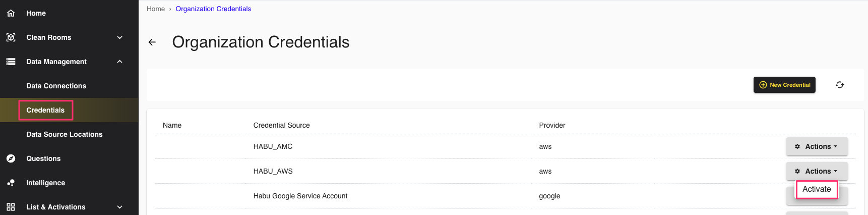Expand the Clean Rooms menu chevron
This screenshot has width=868, height=215.
click(x=120, y=37)
